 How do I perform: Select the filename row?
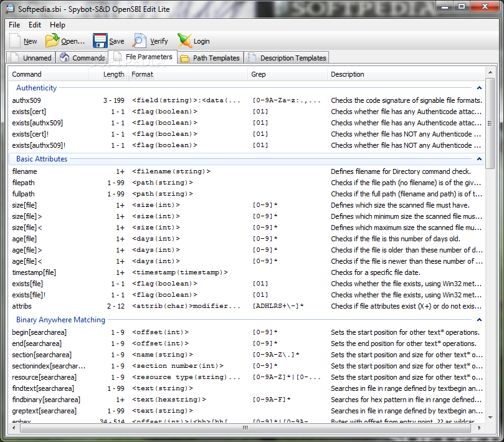[x=247, y=171]
